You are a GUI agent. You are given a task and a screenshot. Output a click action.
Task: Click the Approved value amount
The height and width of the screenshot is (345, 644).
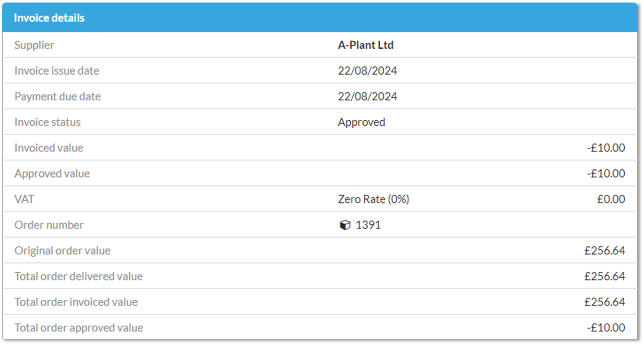pos(605,173)
